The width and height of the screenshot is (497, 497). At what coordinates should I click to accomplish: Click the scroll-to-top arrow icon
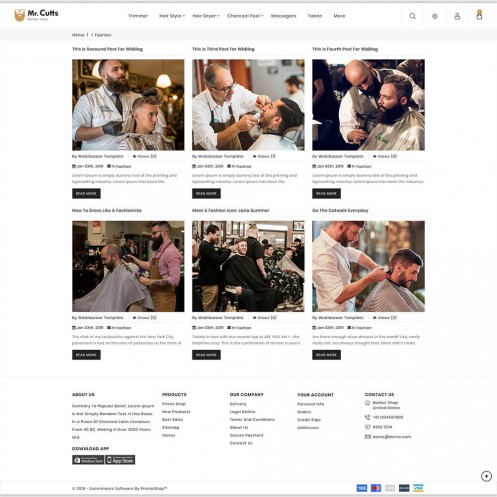(486, 476)
